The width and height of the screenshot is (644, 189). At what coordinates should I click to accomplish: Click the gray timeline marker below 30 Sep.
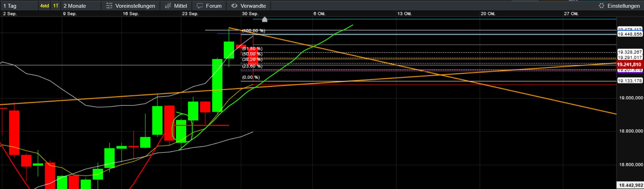(x=265, y=19)
